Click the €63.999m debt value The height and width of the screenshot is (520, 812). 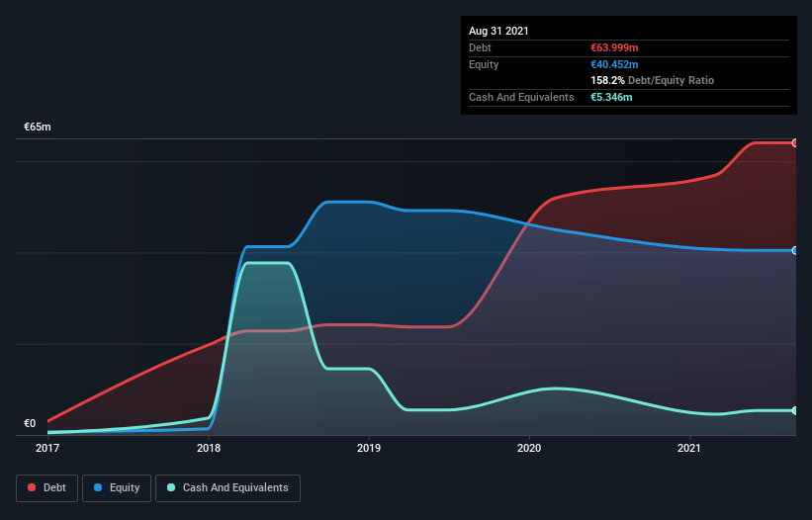click(x=614, y=47)
